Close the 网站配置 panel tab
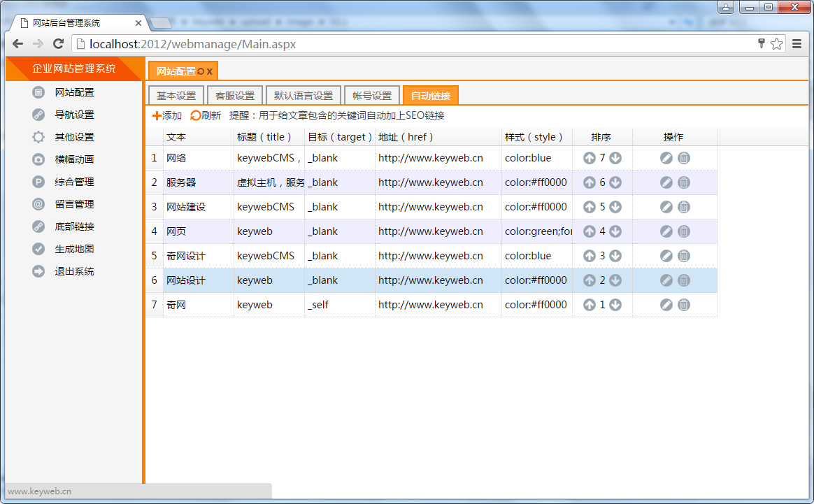Screen dimensions: 814x504 [210, 71]
